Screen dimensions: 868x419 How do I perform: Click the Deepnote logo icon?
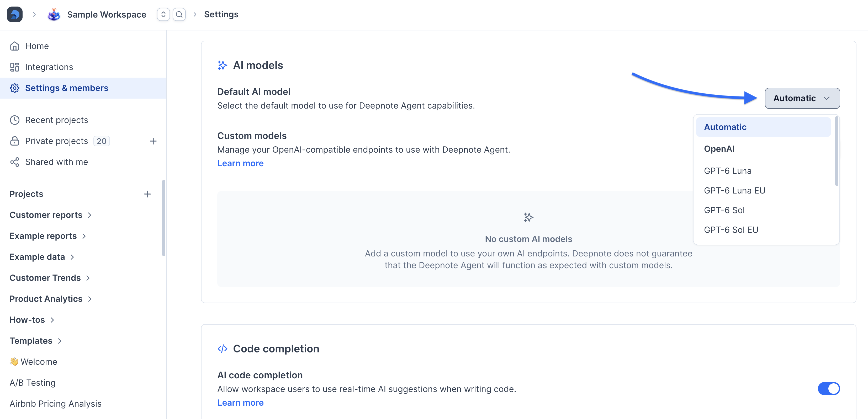coord(14,14)
